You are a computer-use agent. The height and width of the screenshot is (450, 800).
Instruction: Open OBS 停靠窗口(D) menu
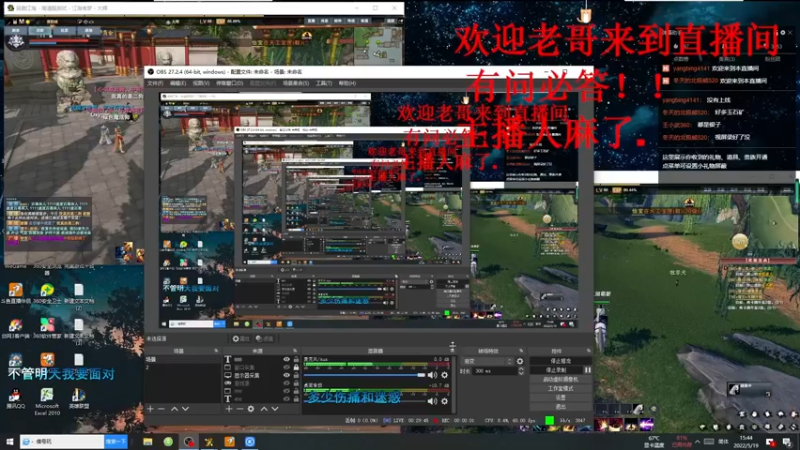[x=230, y=83]
